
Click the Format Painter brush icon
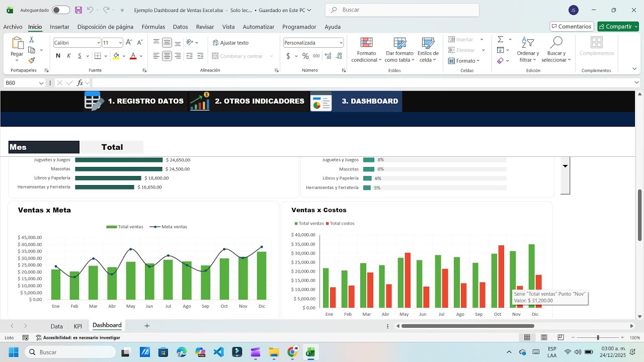32,60
